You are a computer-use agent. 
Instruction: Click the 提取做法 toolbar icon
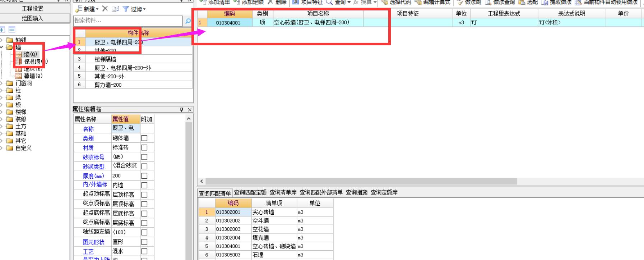pos(545,2)
